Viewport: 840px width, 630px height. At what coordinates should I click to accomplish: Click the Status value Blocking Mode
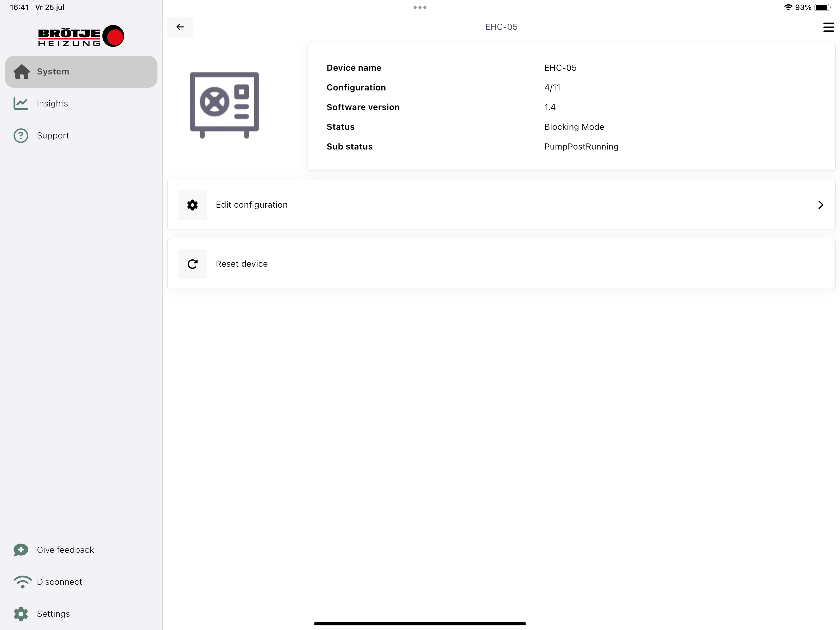574,127
